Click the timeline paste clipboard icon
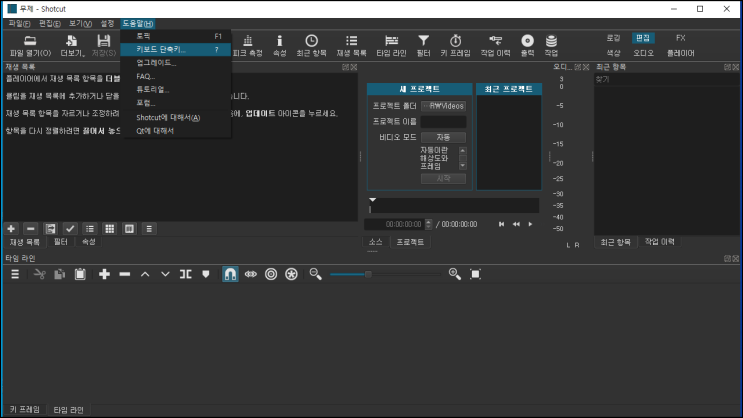 pos(80,274)
